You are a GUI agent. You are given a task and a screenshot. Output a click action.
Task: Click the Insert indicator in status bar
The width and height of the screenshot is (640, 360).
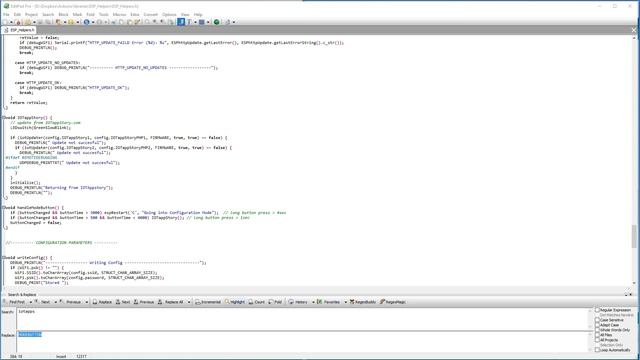pos(61,356)
